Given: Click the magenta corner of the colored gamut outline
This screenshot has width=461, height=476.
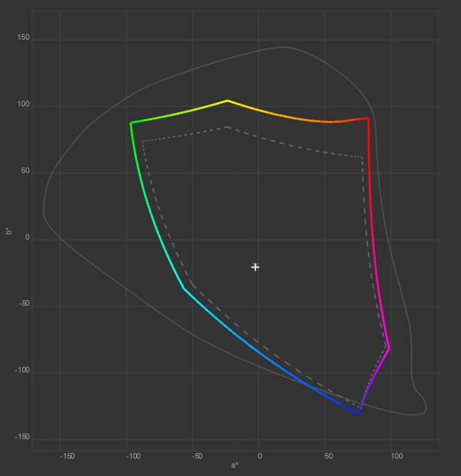Looking at the screenshot, I should click(x=389, y=349).
